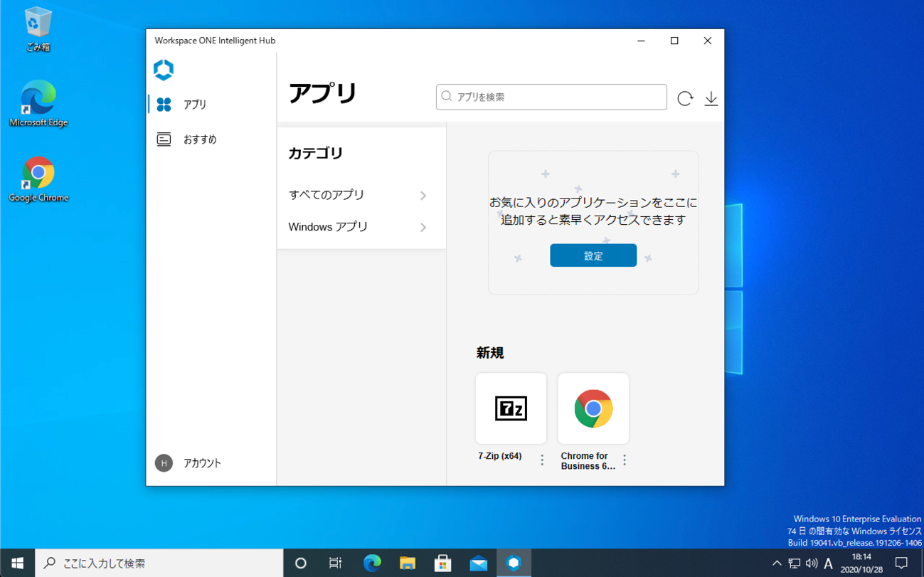
Task: Click the Workspace ONE hub logo icon
Action: (164, 70)
